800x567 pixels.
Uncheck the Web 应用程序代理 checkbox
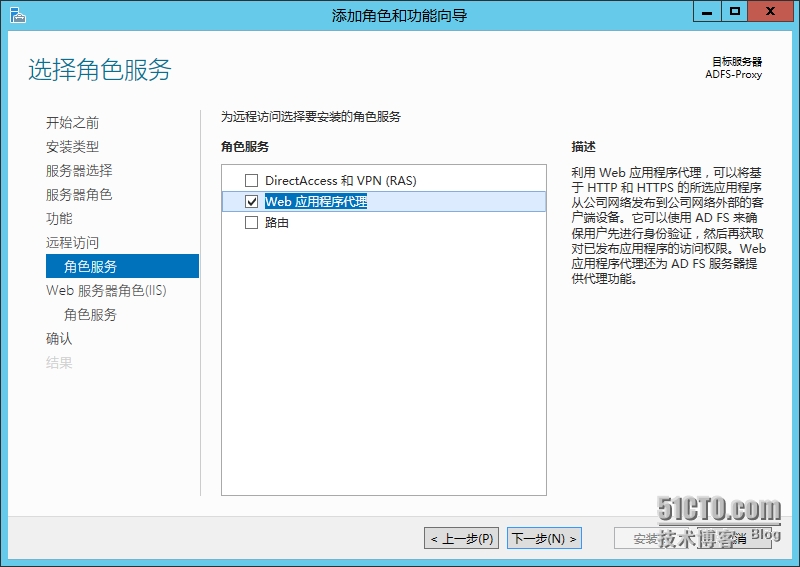coord(252,202)
